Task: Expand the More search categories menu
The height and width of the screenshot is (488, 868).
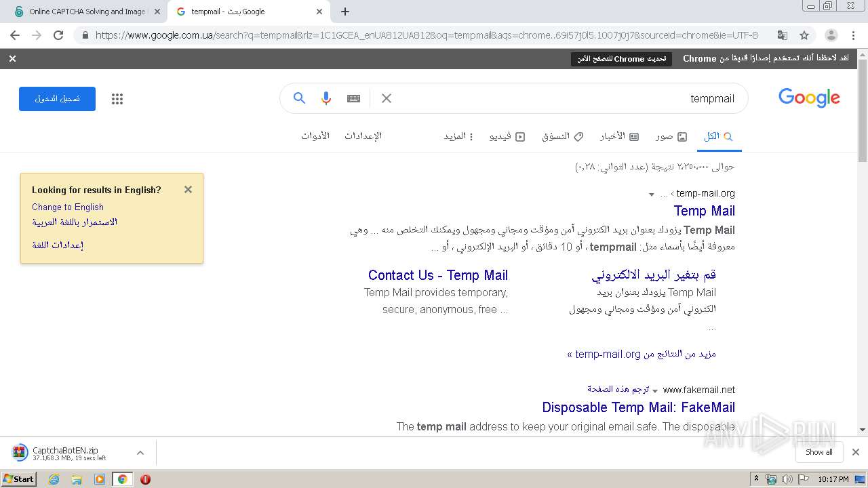Action: pos(459,136)
